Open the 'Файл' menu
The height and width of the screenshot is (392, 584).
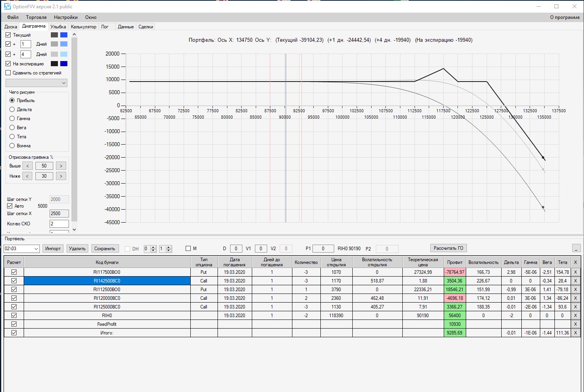13,17
